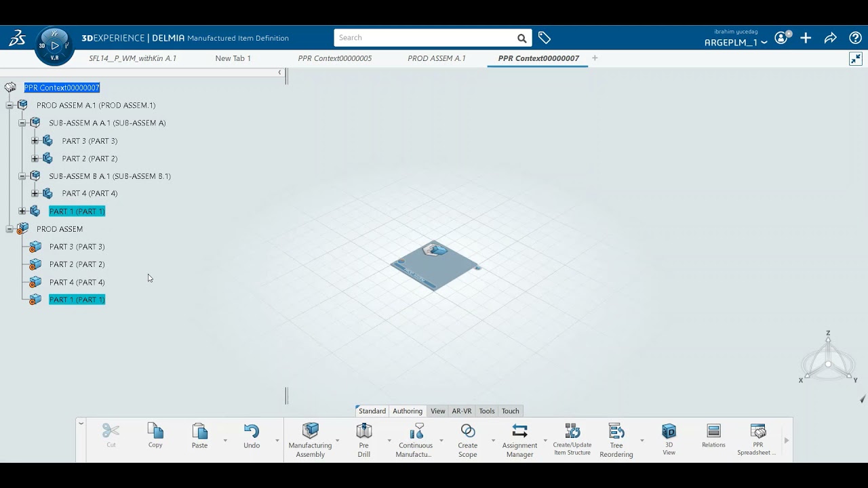Open the New Tab 1 tab
Image resolution: width=868 pixels, height=488 pixels.
pos(233,58)
